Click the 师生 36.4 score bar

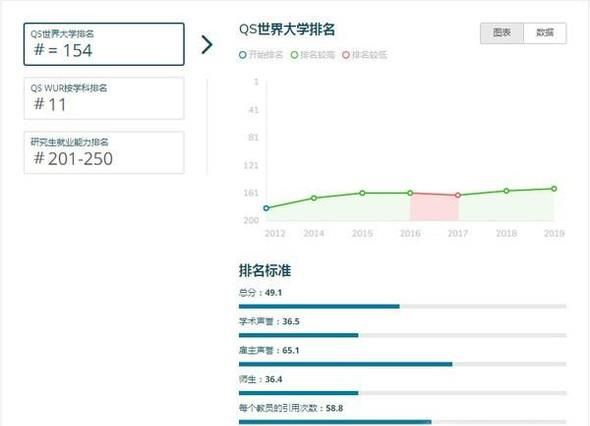point(403,393)
